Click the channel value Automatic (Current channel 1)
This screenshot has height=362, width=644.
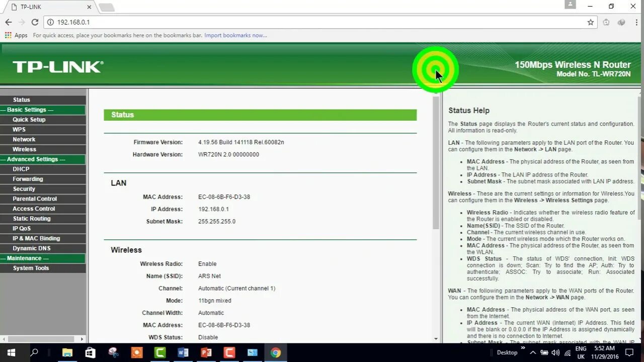click(x=236, y=288)
